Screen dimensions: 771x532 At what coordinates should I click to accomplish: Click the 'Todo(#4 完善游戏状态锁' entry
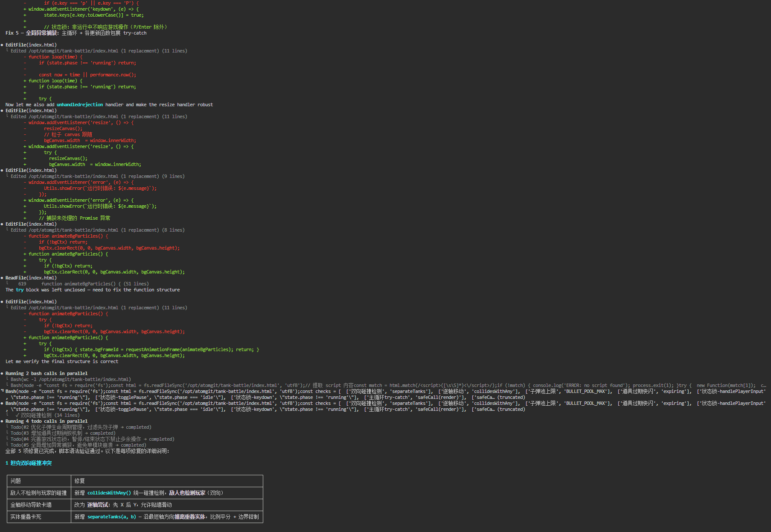pyautogui.click(x=92, y=439)
